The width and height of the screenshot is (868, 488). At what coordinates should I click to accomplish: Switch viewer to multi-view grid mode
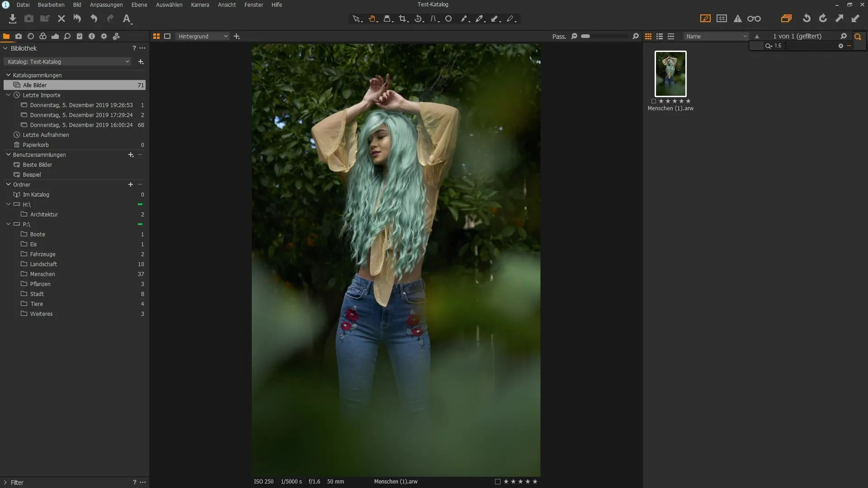[156, 36]
